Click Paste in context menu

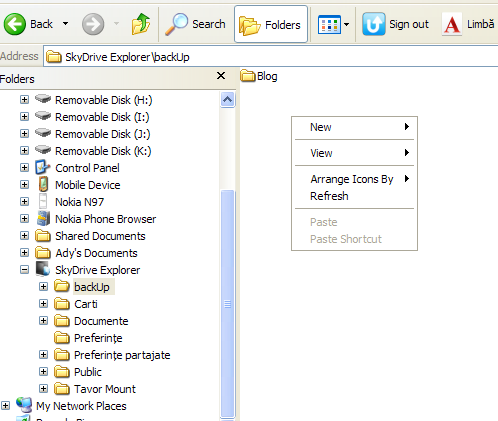click(354, 222)
